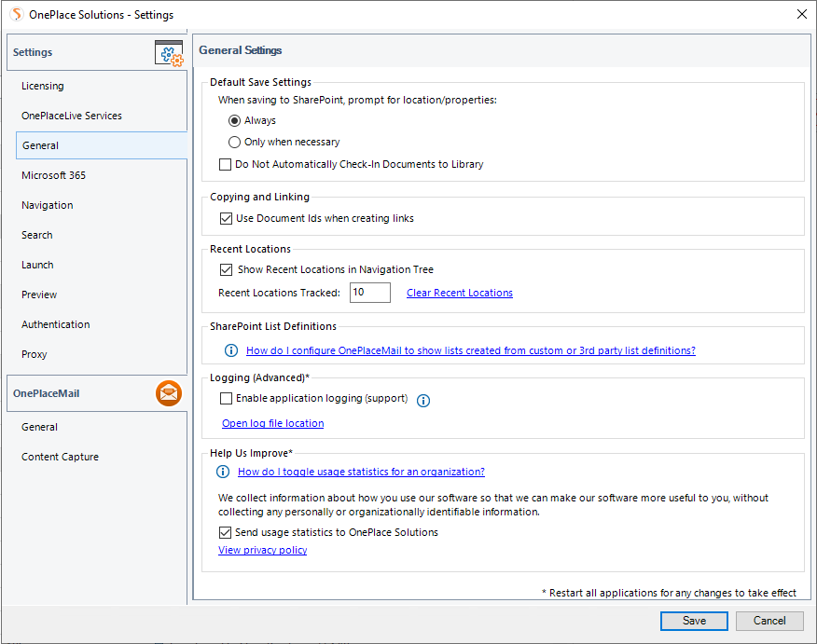Select Only when necessary option

click(235, 143)
